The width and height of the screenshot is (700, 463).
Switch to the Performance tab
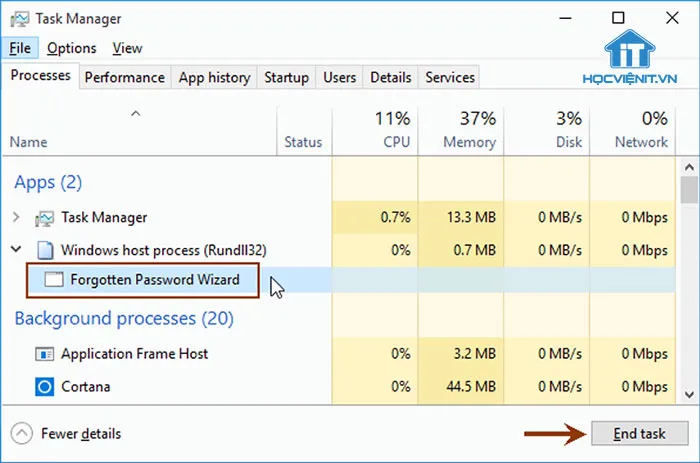(x=124, y=77)
